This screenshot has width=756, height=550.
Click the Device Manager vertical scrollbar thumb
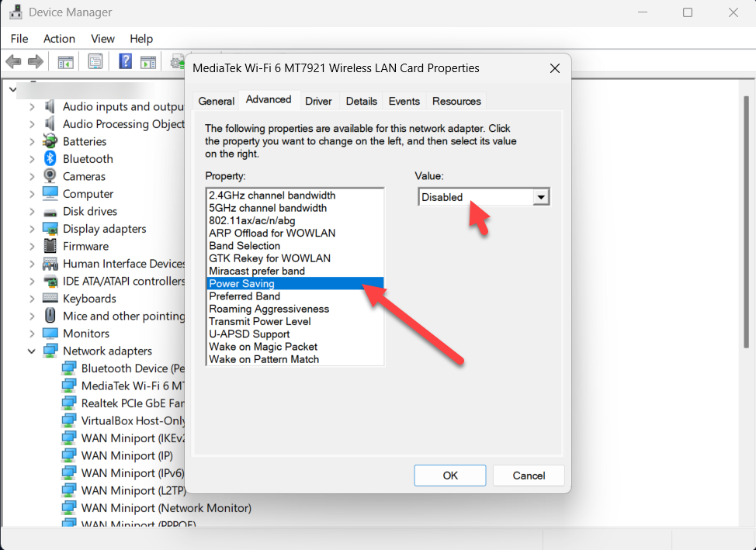tap(746, 222)
